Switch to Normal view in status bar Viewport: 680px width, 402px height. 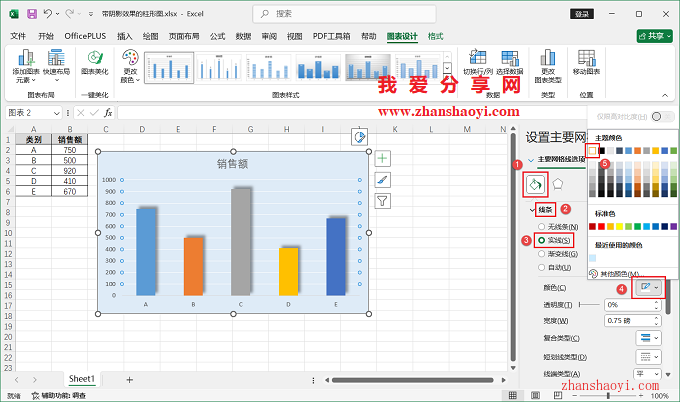[x=513, y=395]
